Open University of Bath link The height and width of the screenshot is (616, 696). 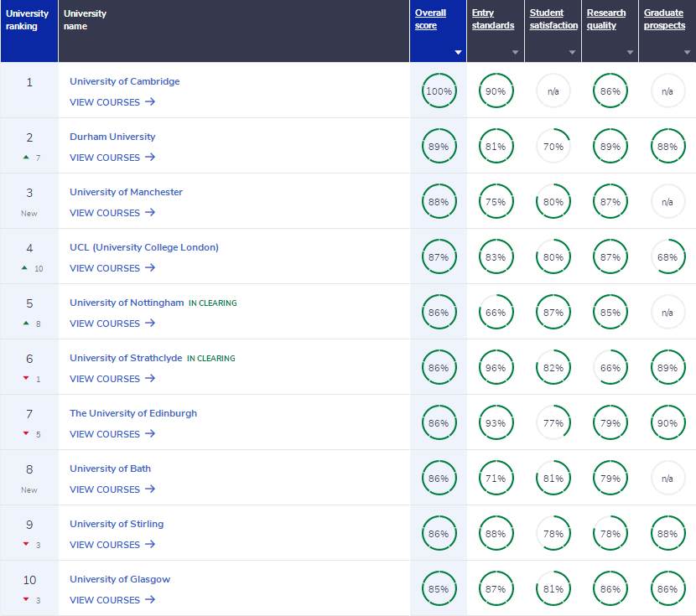click(110, 468)
